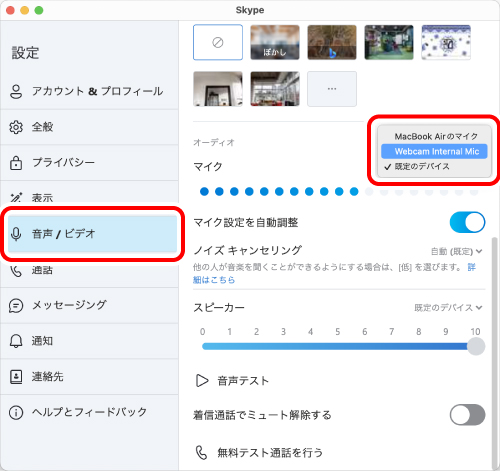Enable 着信通話でミュート解除する switch
The height and width of the screenshot is (471, 500).
(x=467, y=415)
